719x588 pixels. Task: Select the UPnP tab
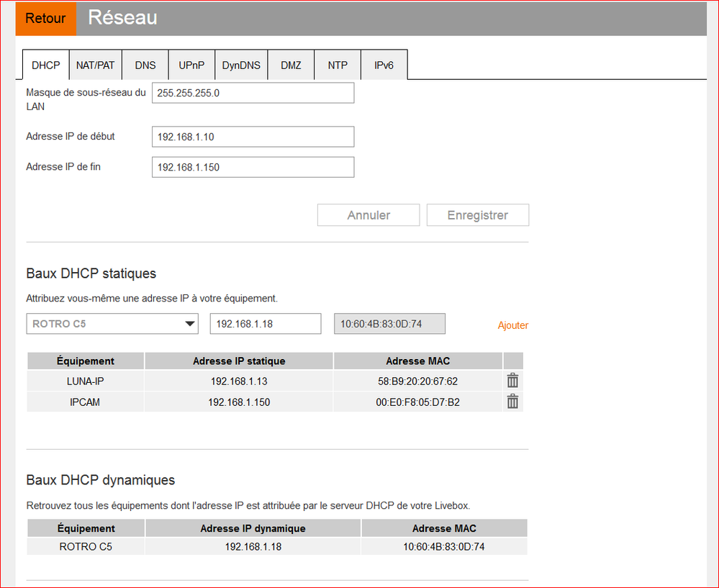tap(191, 65)
